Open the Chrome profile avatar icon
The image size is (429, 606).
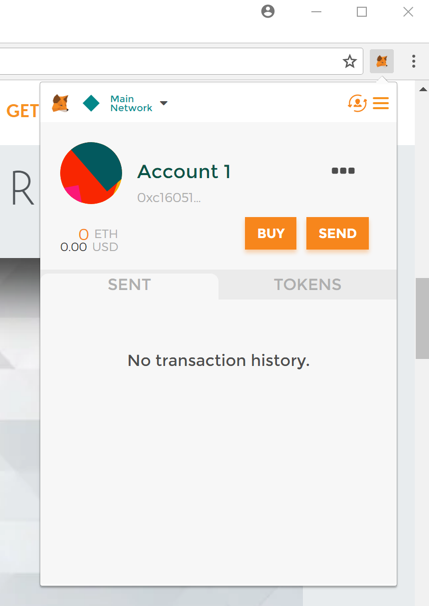pos(268,12)
